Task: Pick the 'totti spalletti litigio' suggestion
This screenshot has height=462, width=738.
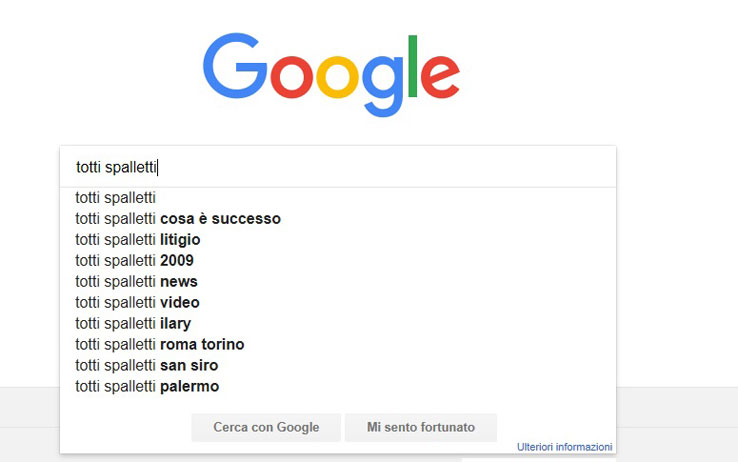Action: (x=338, y=239)
